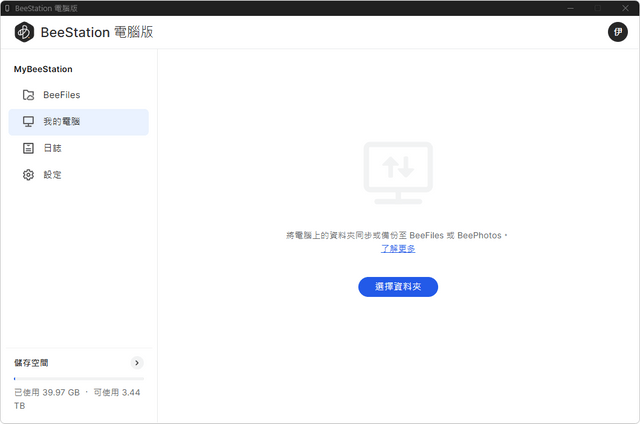Open the user account avatar icon
The width and height of the screenshot is (640, 424).
pos(618,32)
